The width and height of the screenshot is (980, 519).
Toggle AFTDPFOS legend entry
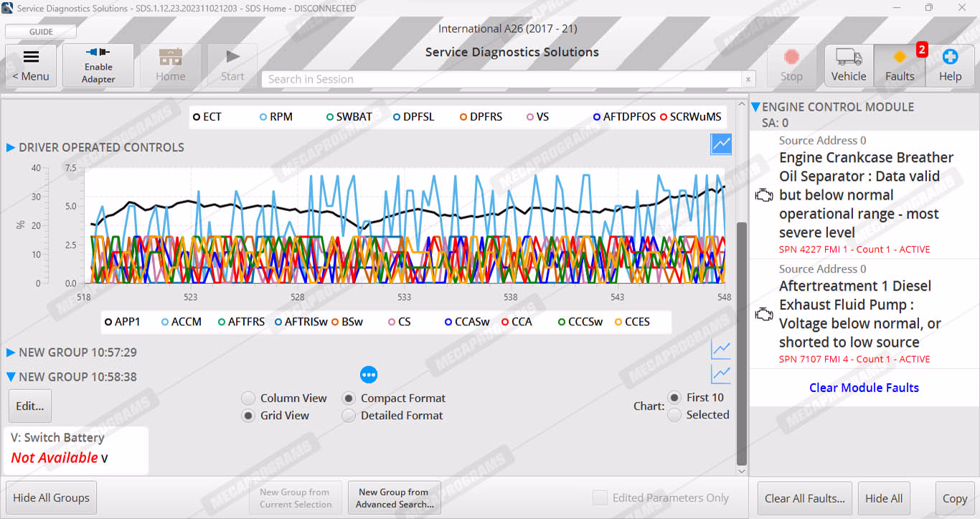click(624, 116)
